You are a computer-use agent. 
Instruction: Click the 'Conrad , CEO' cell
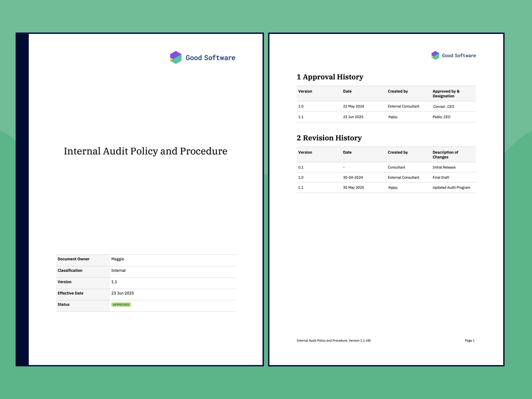tap(444, 107)
